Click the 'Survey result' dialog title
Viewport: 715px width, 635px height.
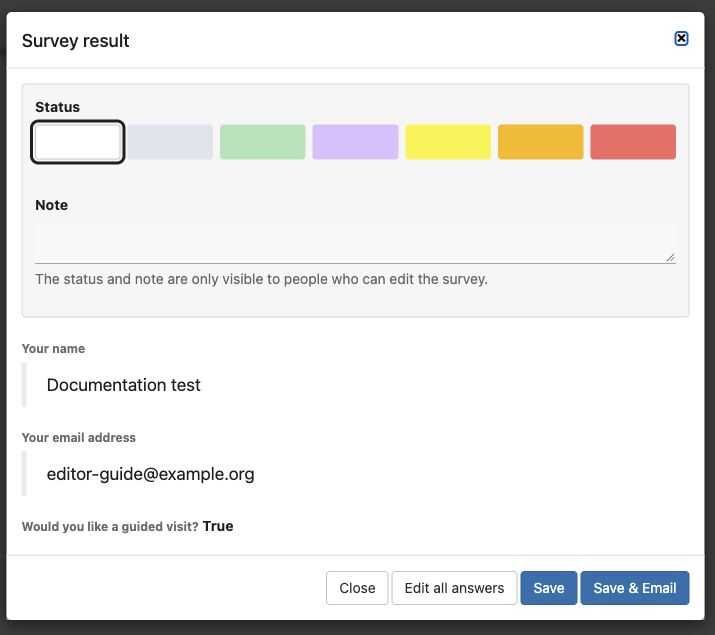point(76,41)
